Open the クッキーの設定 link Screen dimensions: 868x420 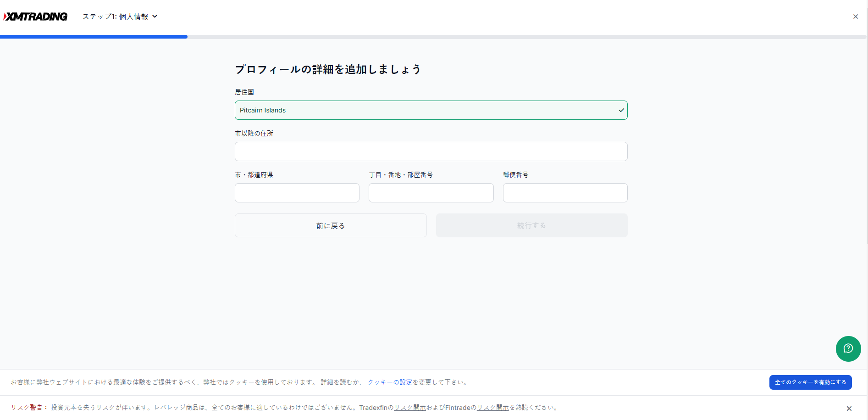click(x=390, y=382)
